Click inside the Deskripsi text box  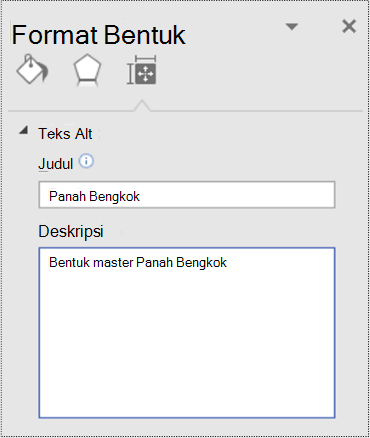[187, 332]
